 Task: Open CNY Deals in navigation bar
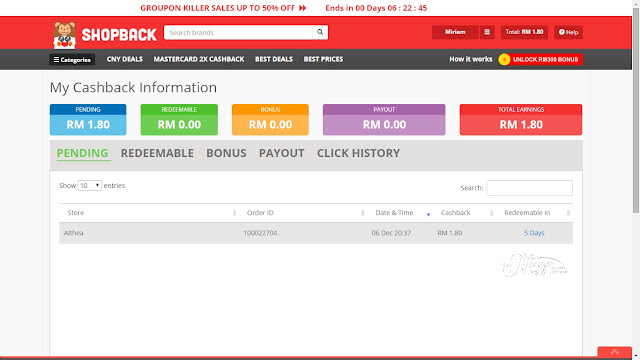(x=125, y=59)
